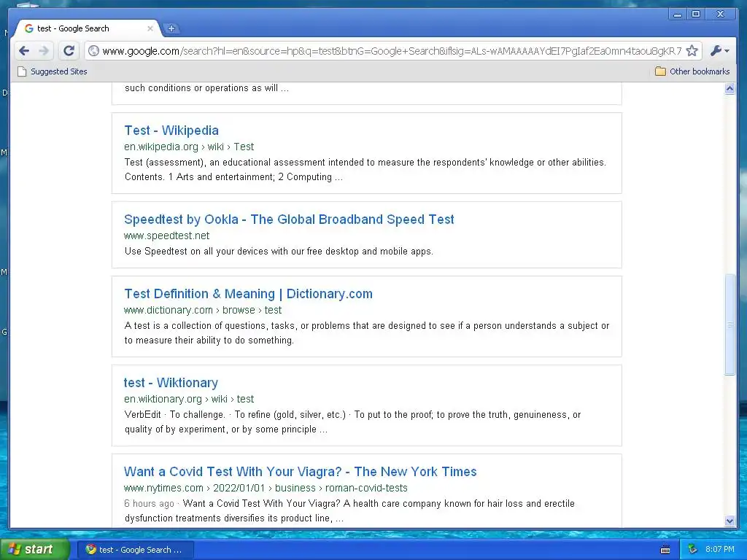Go back to the previous page
Viewport: 747px width, 560px height.
tap(24, 50)
